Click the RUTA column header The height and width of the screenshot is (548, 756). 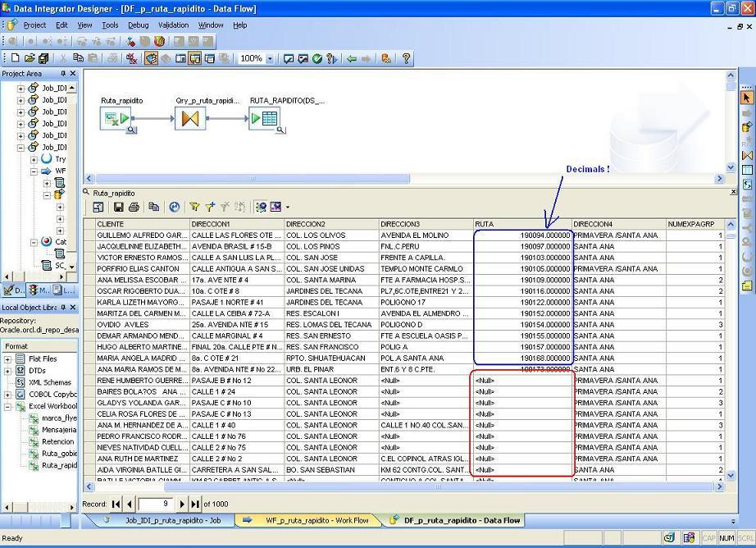click(x=522, y=224)
